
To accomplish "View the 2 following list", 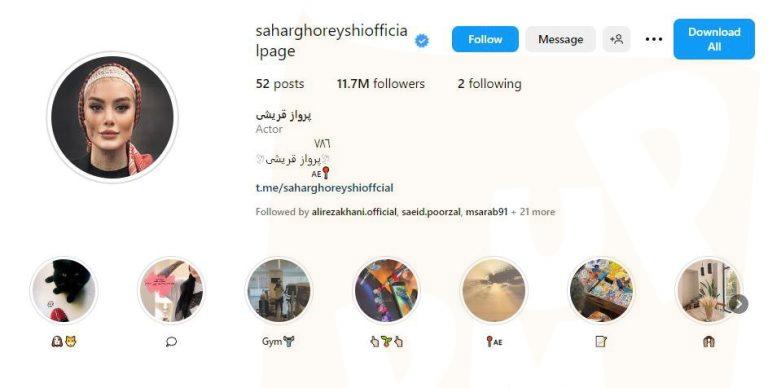I will (489, 84).
